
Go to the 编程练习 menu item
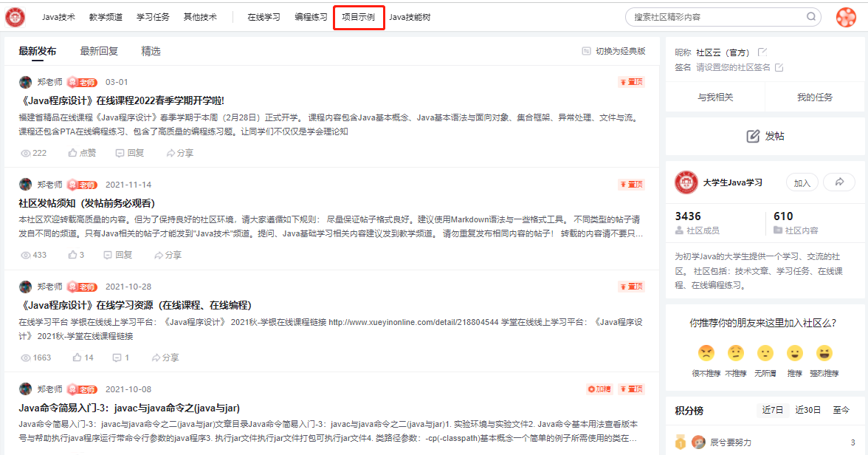pos(311,17)
